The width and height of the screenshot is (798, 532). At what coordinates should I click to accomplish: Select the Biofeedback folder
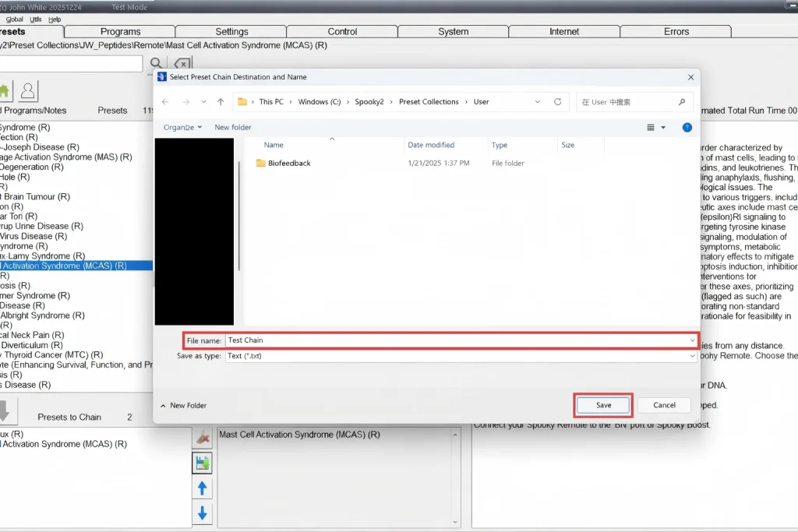tap(289, 164)
